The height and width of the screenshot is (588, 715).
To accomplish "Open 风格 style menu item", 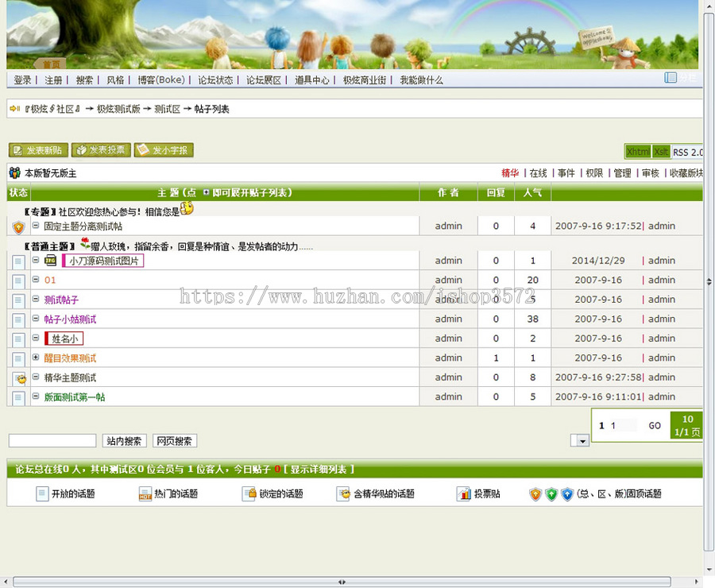I will pyautogui.click(x=115, y=80).
